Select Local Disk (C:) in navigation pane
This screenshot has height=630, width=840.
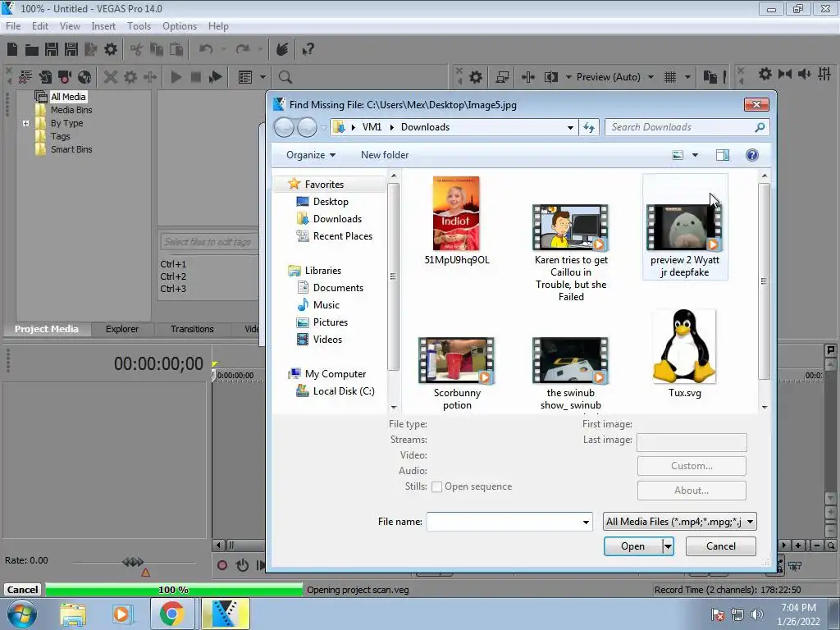[344, 391]
